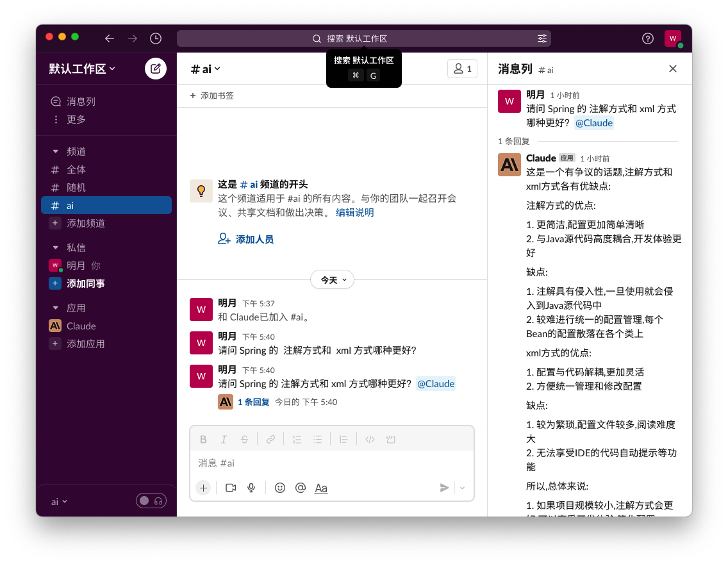Switch to the 全体 channel
This screenshot has height=564, width=728.
[106, 169]
